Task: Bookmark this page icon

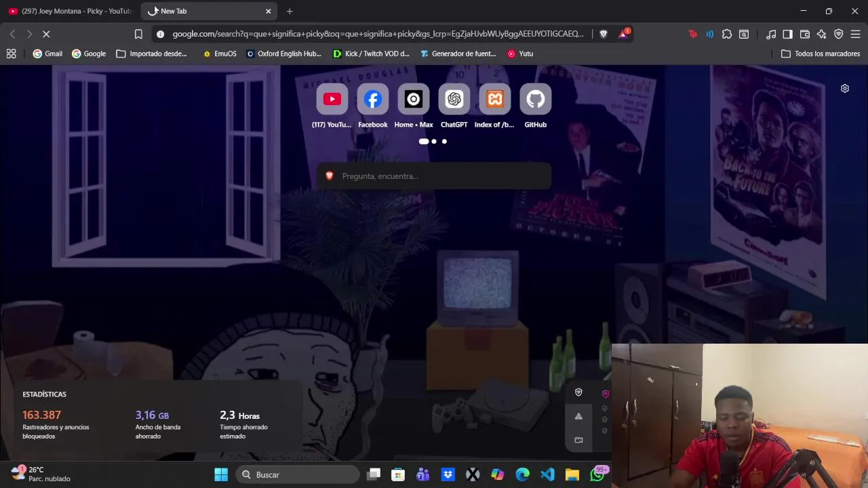Action: click(x=138, y=34)
